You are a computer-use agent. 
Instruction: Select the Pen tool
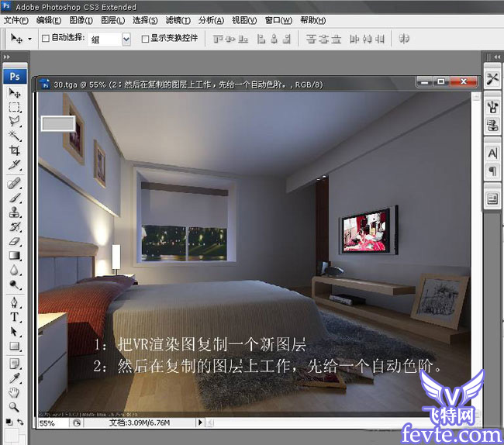[x=14, y=302]
